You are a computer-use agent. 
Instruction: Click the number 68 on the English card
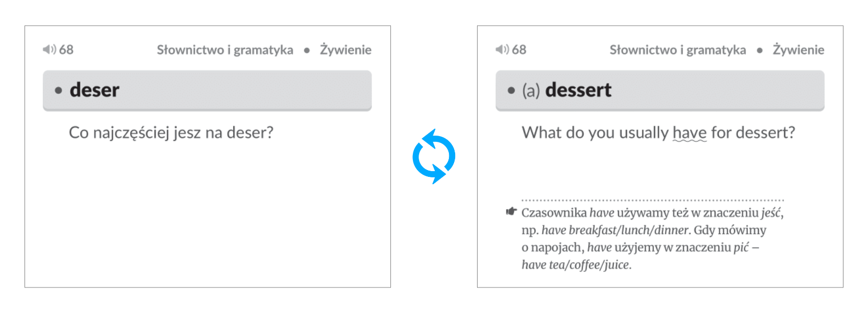tap(519, 50)
